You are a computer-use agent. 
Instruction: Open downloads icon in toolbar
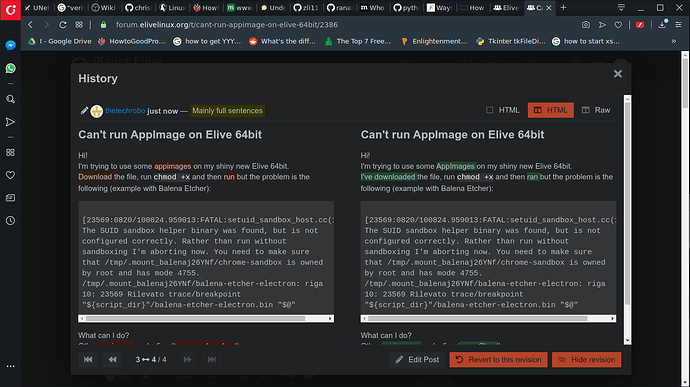(x=662, y=25)
